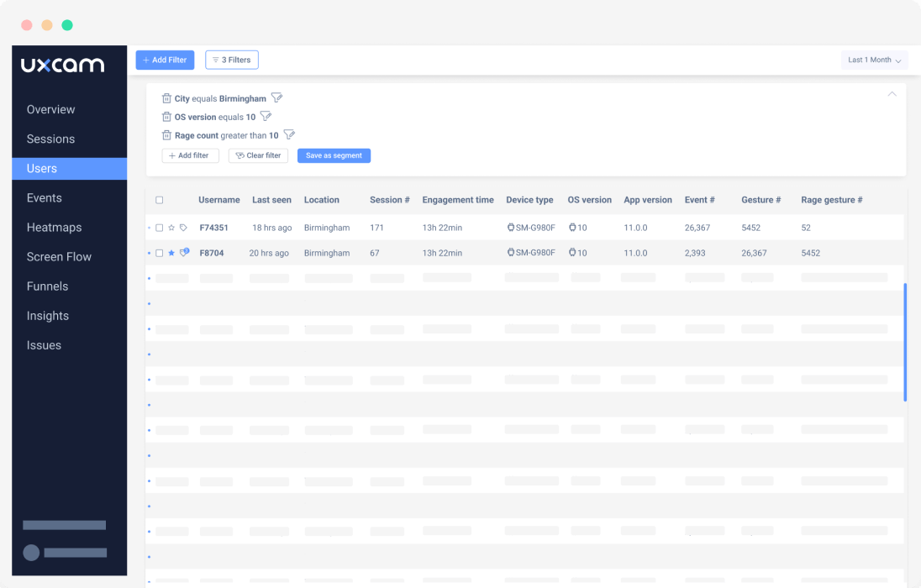Select the checkbox for user F74351
The image size is (921, 588).
(x=159, y=227)
